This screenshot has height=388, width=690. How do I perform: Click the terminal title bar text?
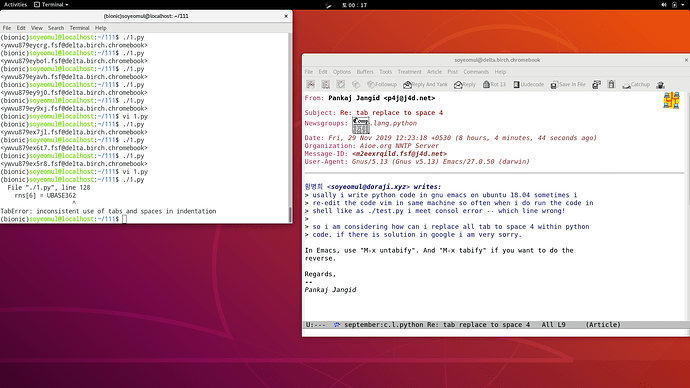pos(146,16)
